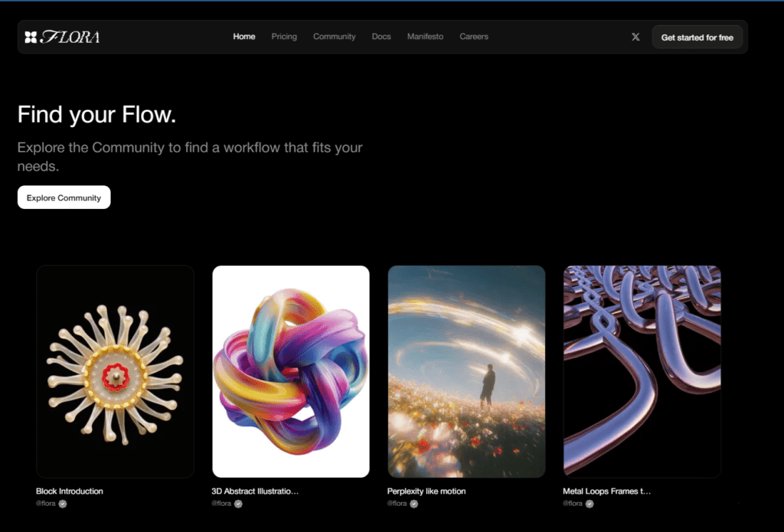Click verified badge under Perplexity like motion
The width and height of the screenshot is (784, 532).
point(414,504)
